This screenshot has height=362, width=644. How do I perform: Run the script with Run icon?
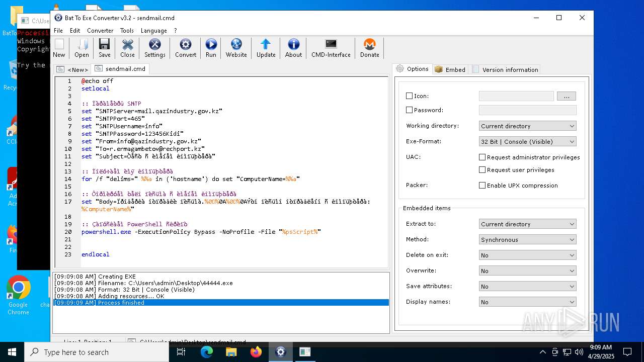pos(211,48)
